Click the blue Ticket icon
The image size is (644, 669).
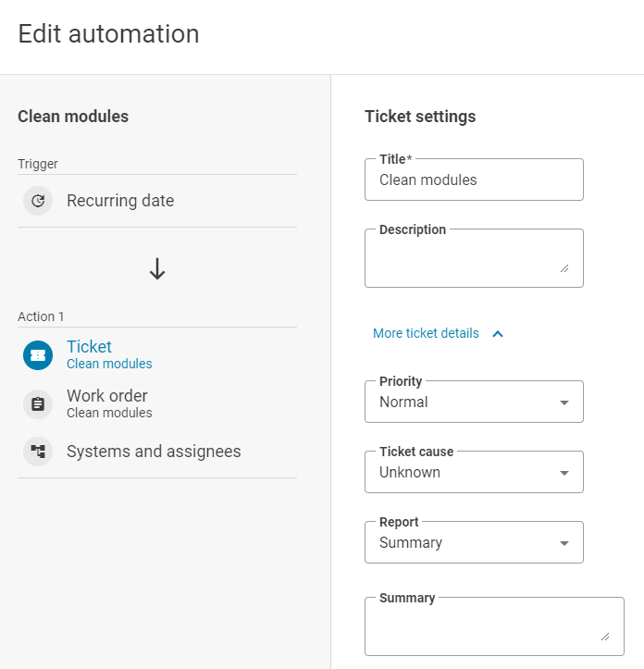point(38,355)
